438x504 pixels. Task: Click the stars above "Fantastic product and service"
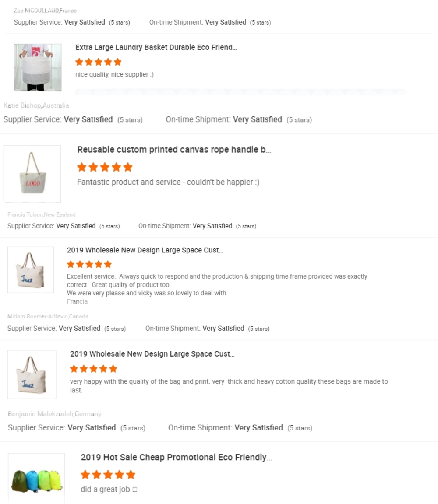pyautogui.click(x=105, y=167)
